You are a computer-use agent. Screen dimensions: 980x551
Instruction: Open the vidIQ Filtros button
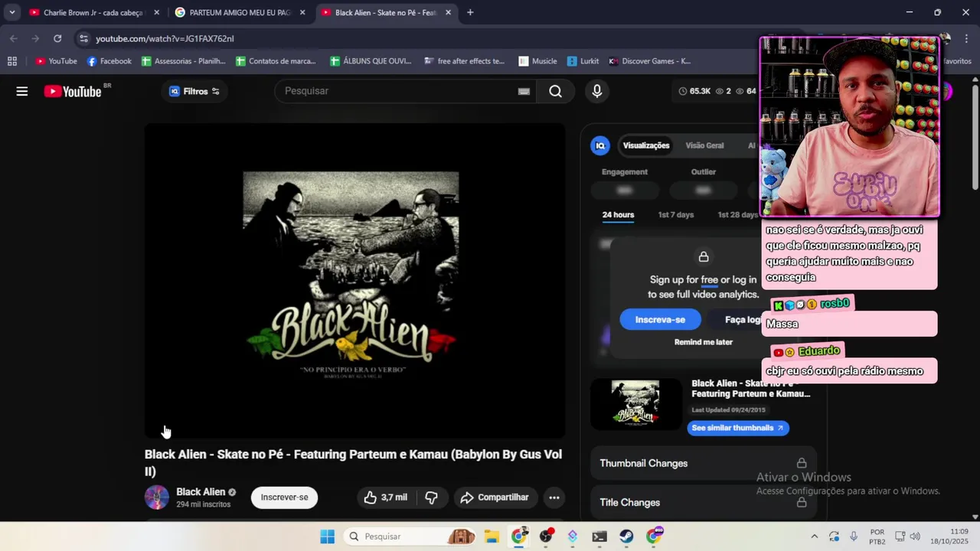(x=194, y=91)
